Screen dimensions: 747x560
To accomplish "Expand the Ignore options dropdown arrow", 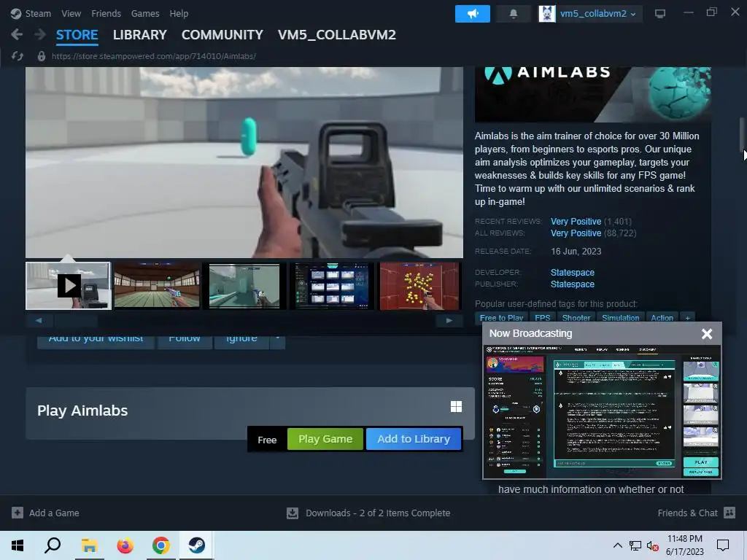I will 277,340.
